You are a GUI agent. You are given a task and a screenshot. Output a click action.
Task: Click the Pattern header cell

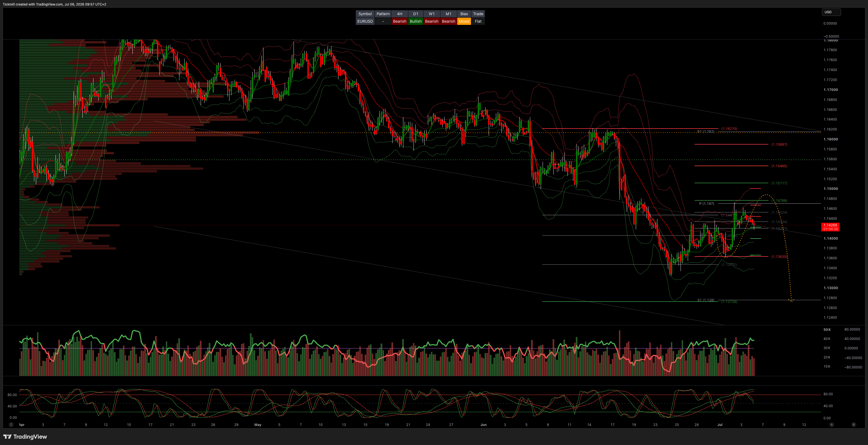click(383, 14)
